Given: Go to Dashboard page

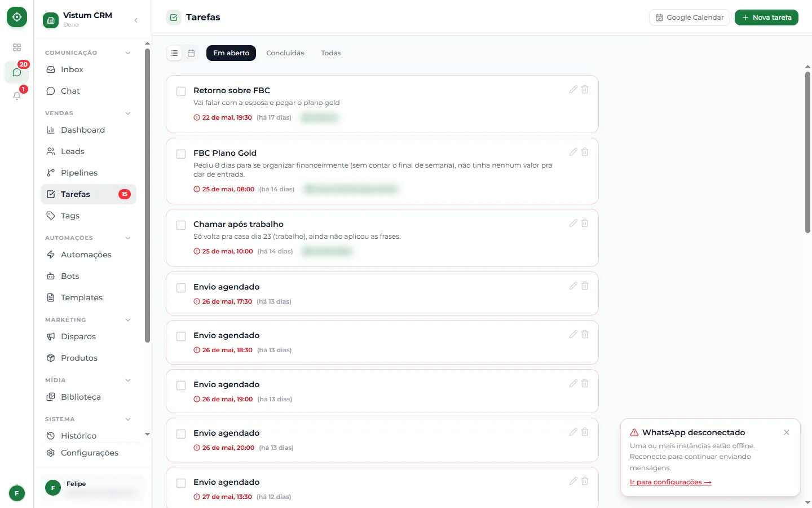Looking at the screenshot, I should (x=89, y=130).
